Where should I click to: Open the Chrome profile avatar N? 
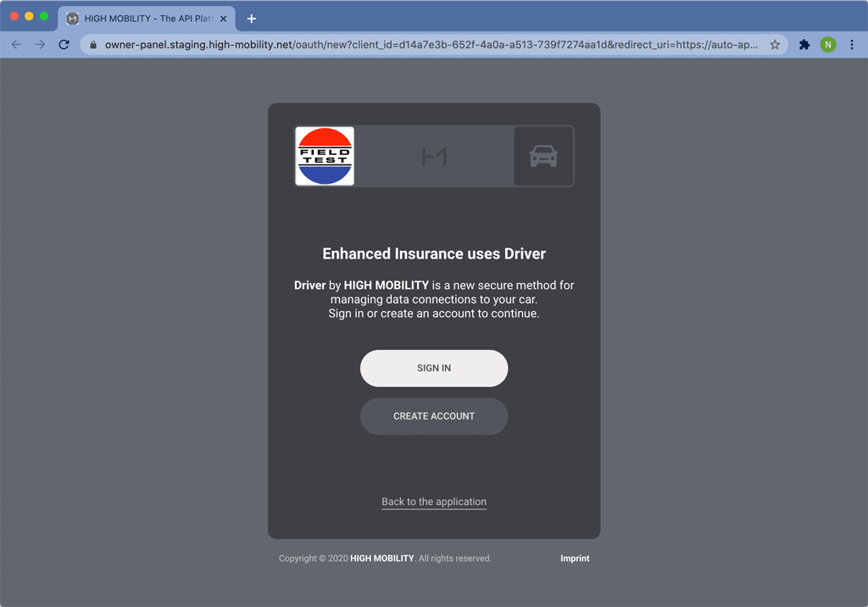coord(828,45)
